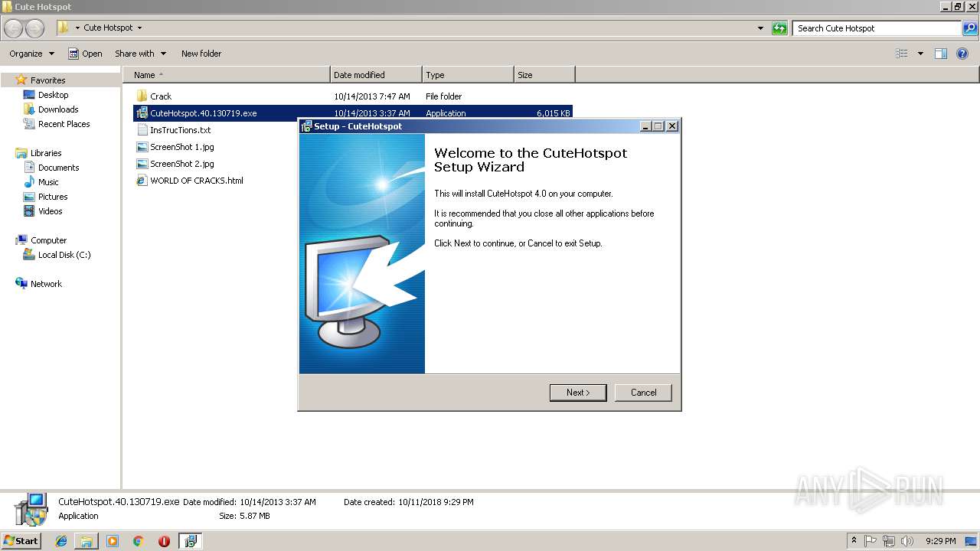Screen dimensions: 980x551
Task: Switch to Setup task in taskbar
Action: [x=190, y=541]
